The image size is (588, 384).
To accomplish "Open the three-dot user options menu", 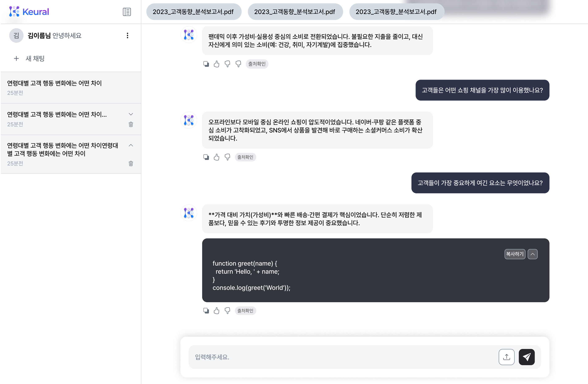I will [127, 35].
